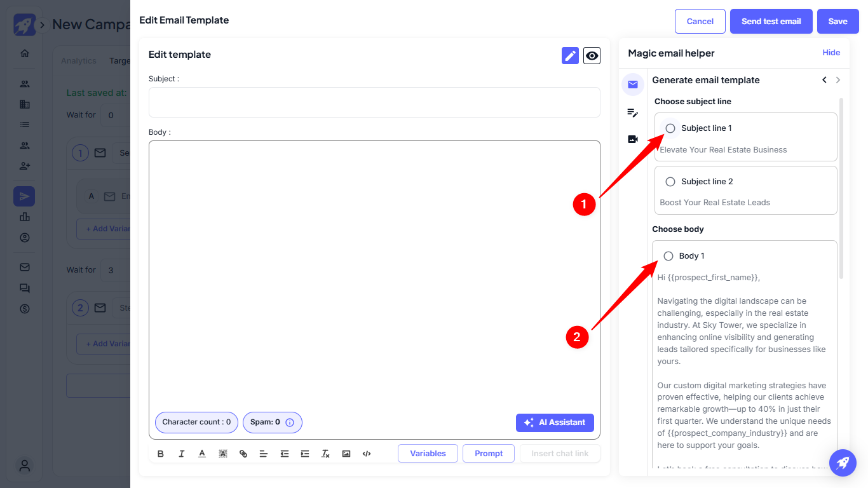This screenshot has width=868, height=488.
Task: Insert a hyperlink using link icon
Action: pyautogui.click(x=243, y=454)
